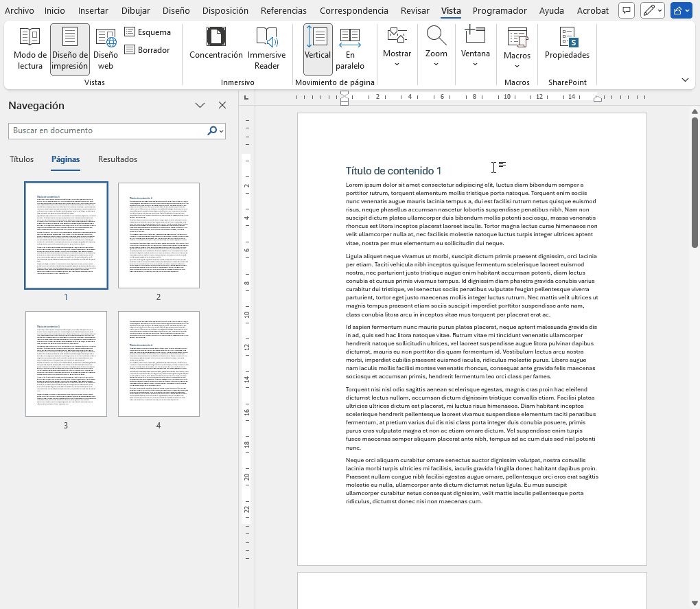Viewport: 700px width, 609px height.
Task: Open the Zoom dropdown
Action: pyautogui.click(x=436, y=49)
